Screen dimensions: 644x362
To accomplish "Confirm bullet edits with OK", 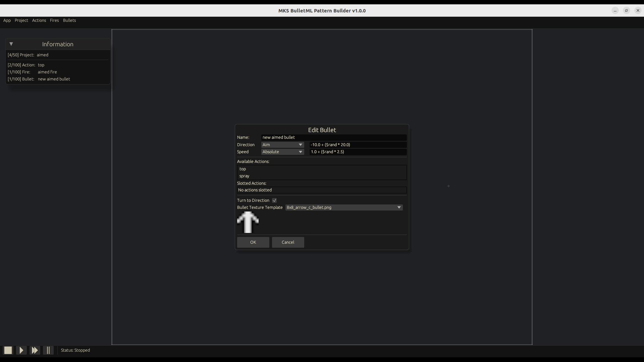I will click(253, 242).
